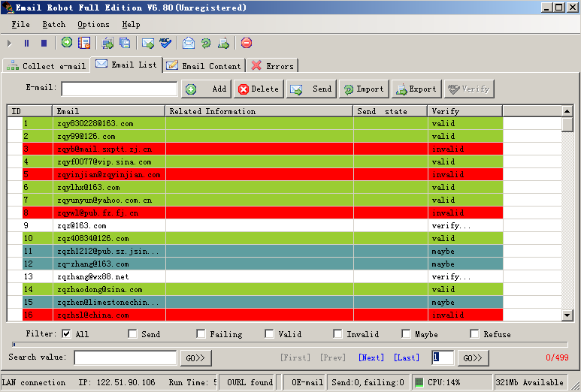Open the Batch menu
This screenshot has width=581, height=392.
tap(53, 25)
